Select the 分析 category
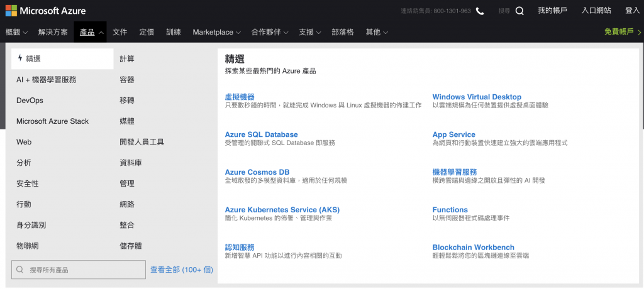The image size is (644, 289). [24, 163]
